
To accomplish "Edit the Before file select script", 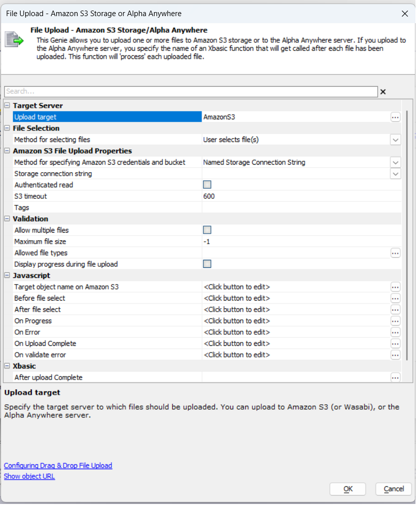I will coord(395,299).
